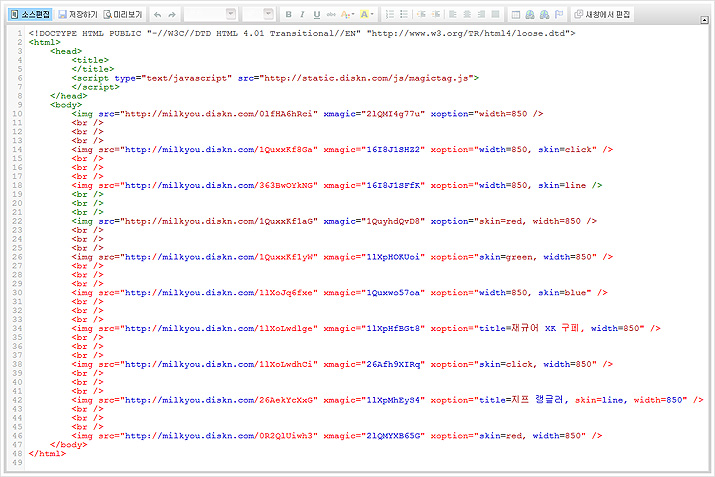Click the 저장하기 save button
Screen dimensions: 715x477
[x=78, y=15]
